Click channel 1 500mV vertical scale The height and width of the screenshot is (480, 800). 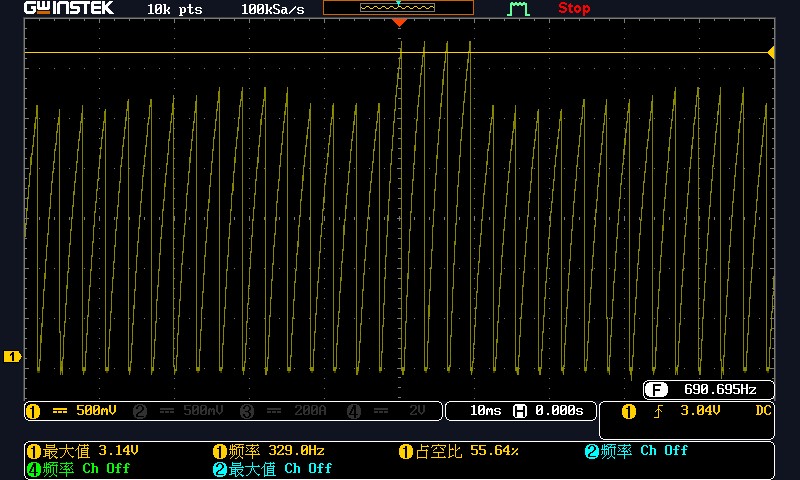(x=96, y=410)
